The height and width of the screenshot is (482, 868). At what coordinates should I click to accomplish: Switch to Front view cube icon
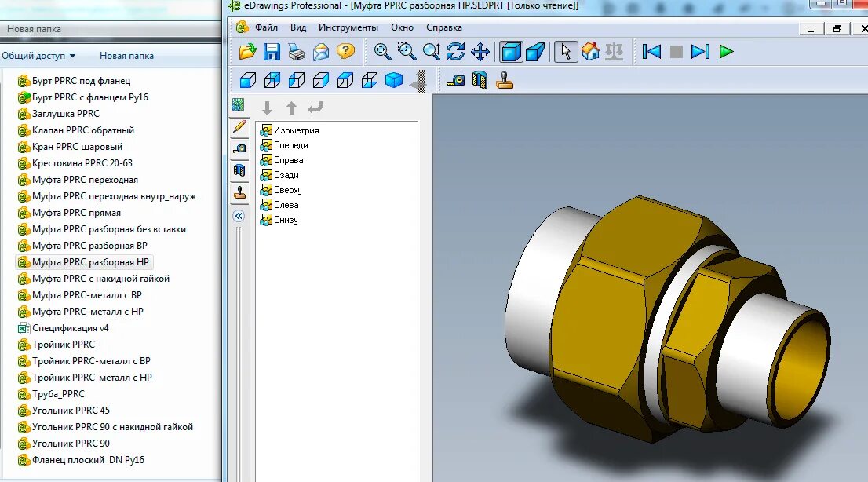point(248,80)
